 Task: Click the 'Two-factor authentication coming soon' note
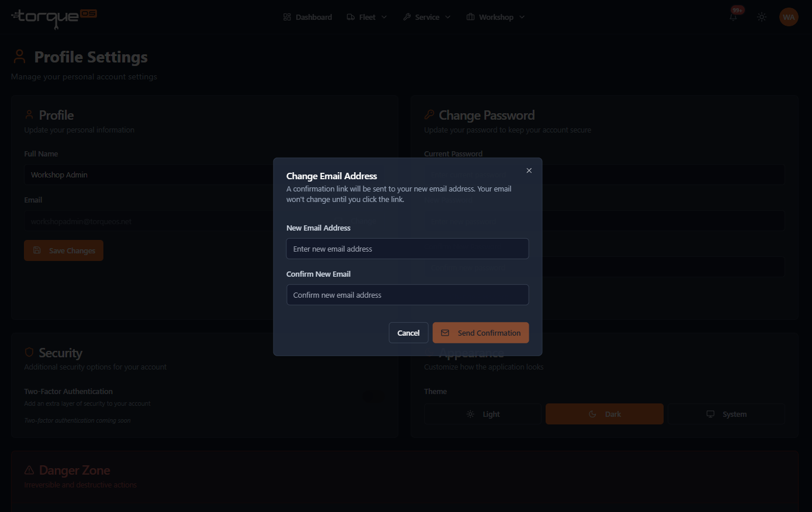77,420
